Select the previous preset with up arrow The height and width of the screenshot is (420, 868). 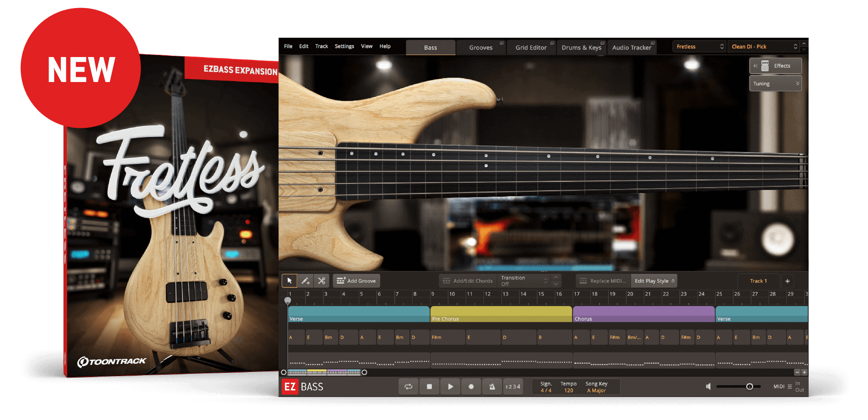[804, 43]
